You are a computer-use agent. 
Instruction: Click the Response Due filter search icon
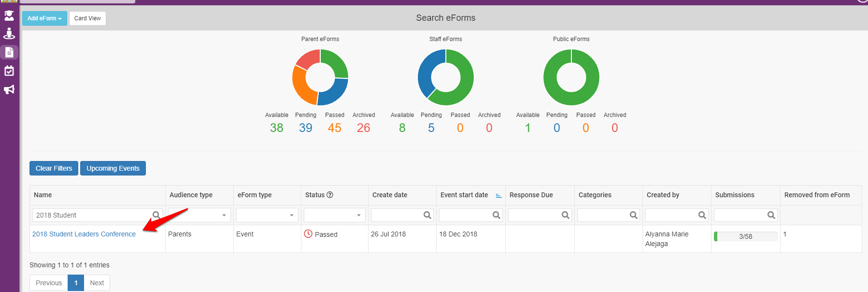565,215
